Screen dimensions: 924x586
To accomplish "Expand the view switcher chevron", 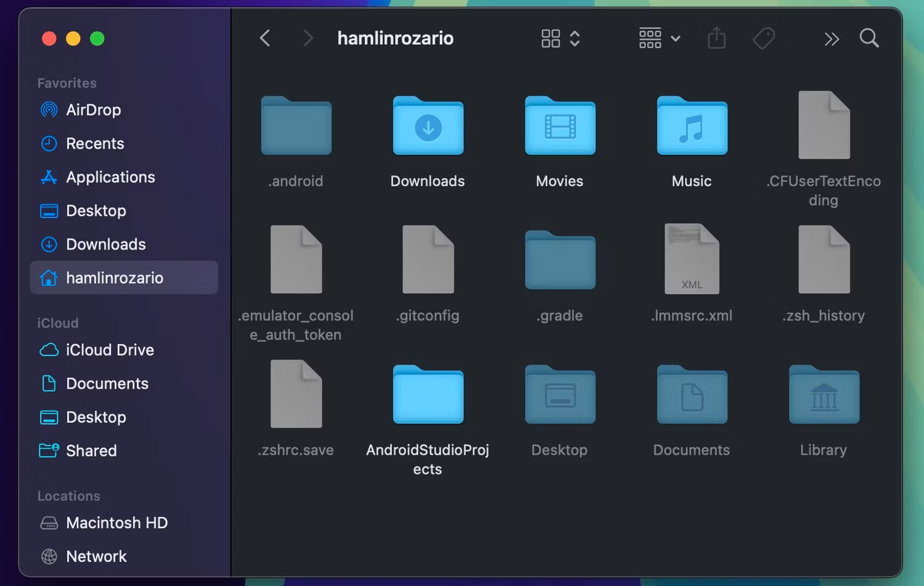I will pyautogui.click(x=575, y=38).
